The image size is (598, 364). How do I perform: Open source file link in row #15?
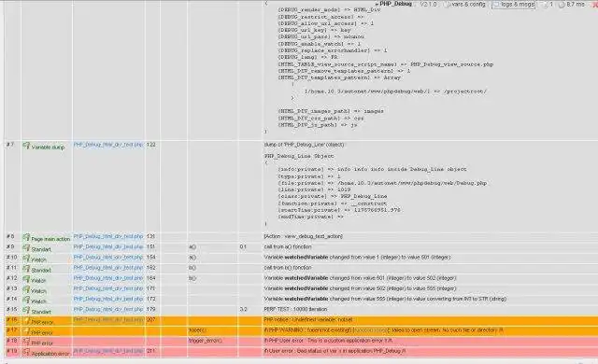coord(108,309)
